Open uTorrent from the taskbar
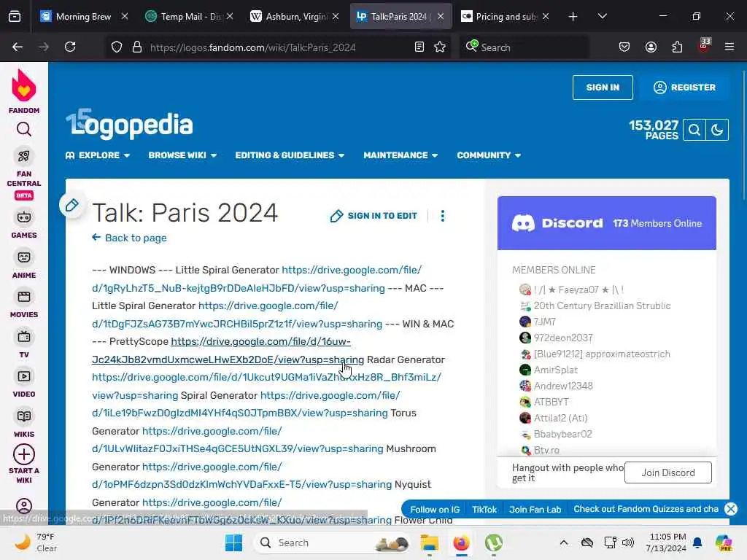Screen dimensions: 747x560 pyautogui.click(x=494, y=542)
